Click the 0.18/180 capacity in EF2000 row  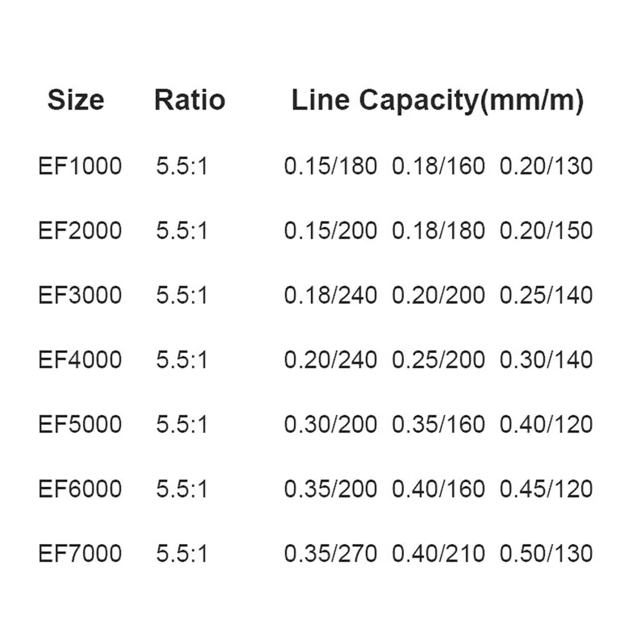pyautogui.click(x=438, y=231)
